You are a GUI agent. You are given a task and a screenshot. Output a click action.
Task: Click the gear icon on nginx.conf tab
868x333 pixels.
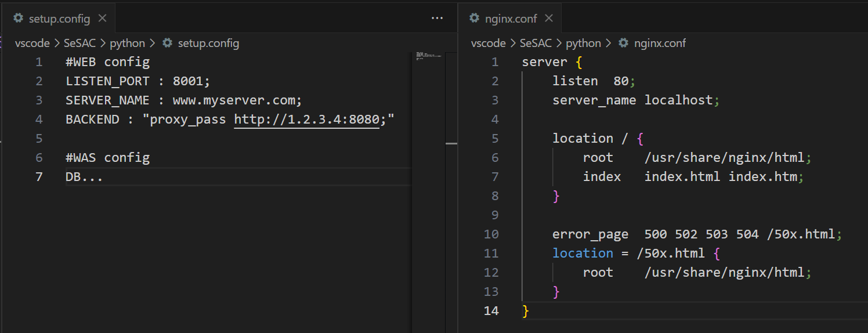pos(475,19)
